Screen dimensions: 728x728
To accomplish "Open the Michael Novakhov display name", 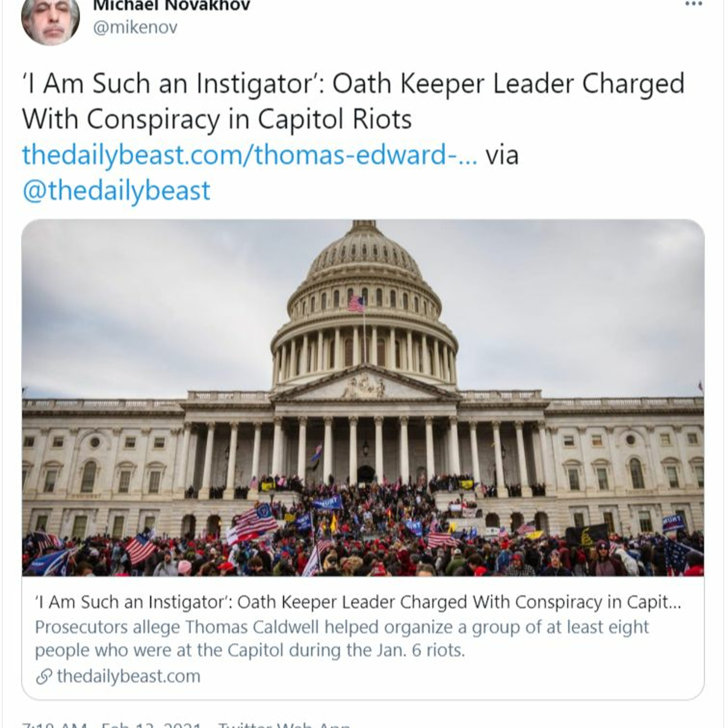I will [172, 5].
